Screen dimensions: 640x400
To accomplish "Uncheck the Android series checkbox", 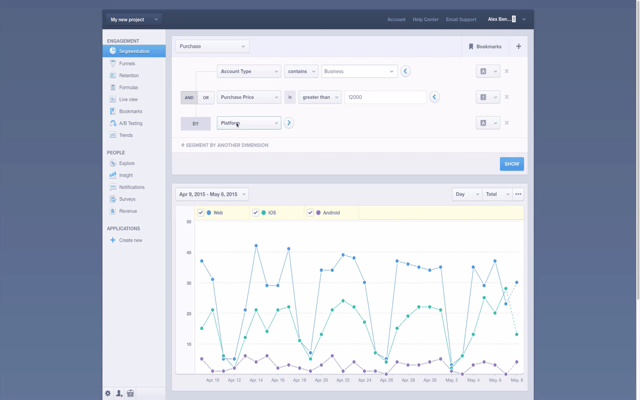I will pyautogui.click(x=310, y=213).
